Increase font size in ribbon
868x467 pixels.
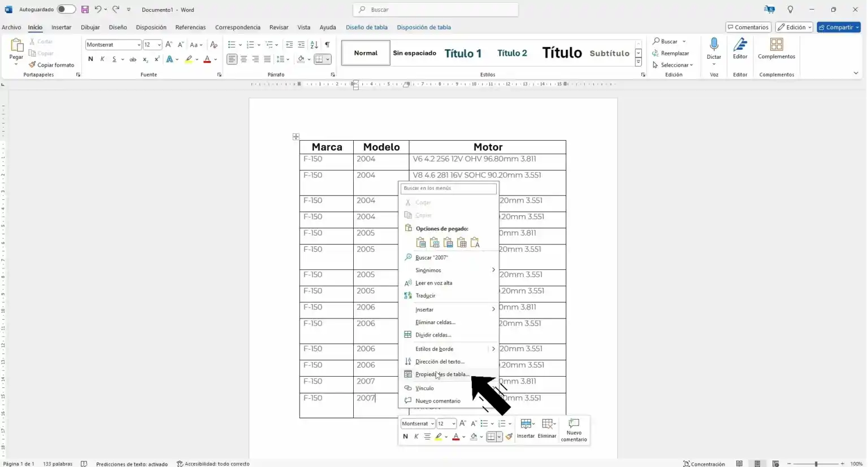pos(168,45)
